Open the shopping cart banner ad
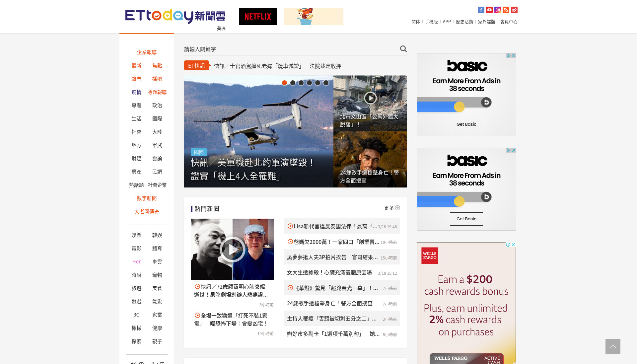 [314, 17]
